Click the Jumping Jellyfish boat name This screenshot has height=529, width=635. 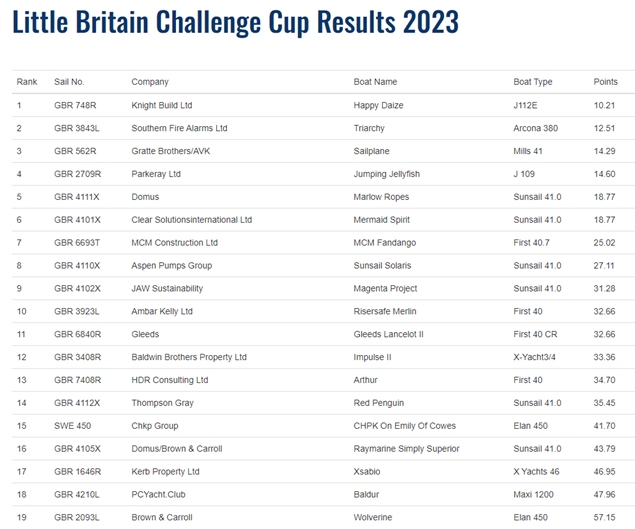(x=387, y=174)
